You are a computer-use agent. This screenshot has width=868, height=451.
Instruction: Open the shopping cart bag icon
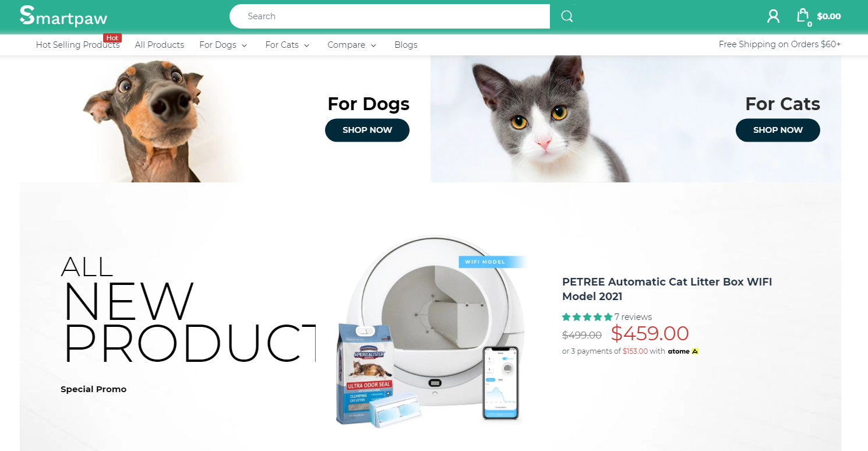(803, 16)
